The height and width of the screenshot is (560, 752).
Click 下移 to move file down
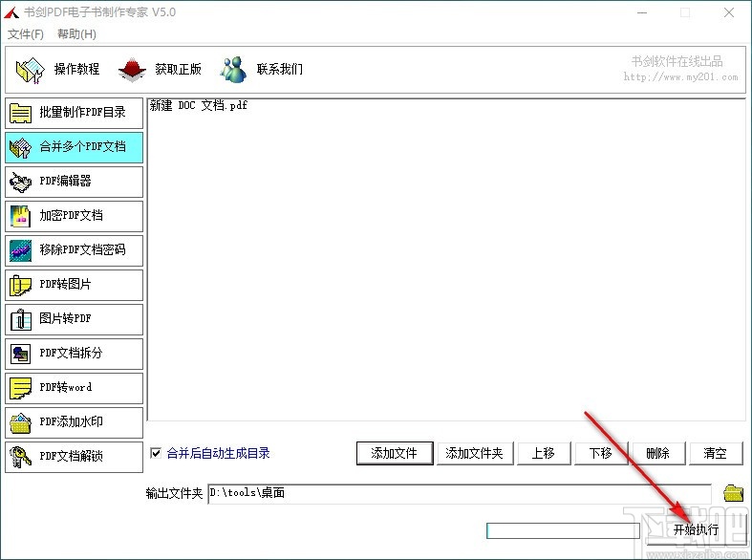click(601, 453)
